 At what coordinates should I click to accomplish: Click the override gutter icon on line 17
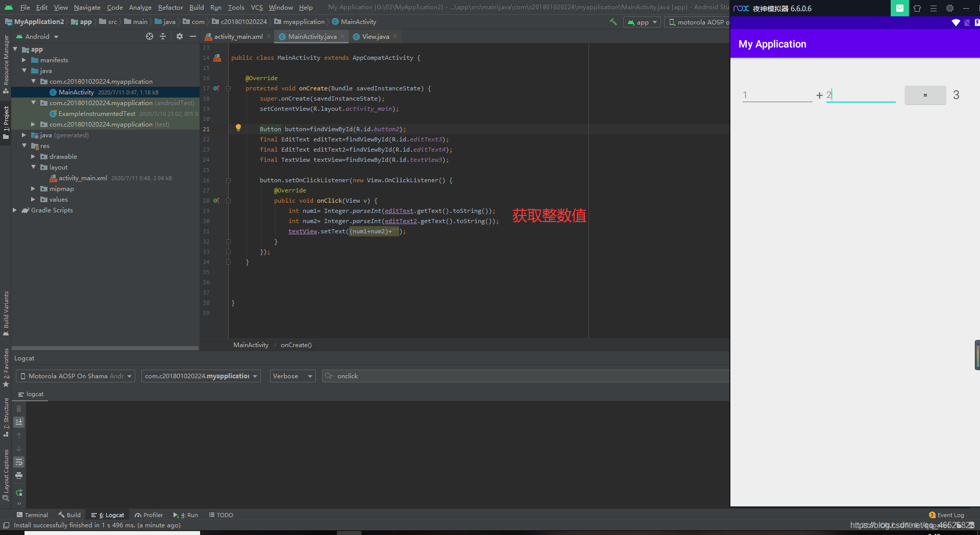[216, 88]
